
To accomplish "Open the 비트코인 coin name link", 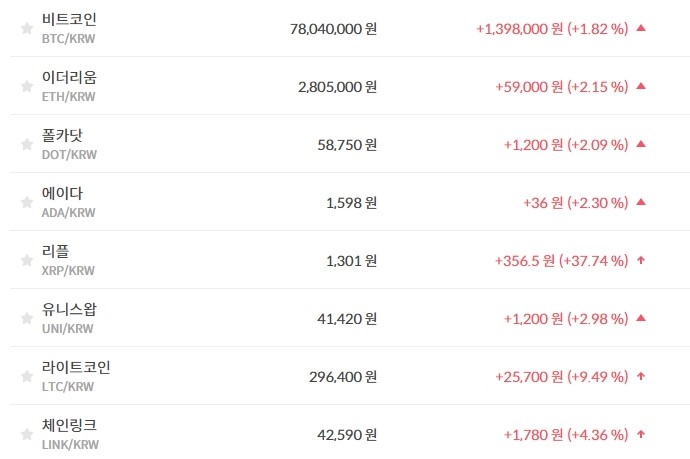I will coord(69,20).
